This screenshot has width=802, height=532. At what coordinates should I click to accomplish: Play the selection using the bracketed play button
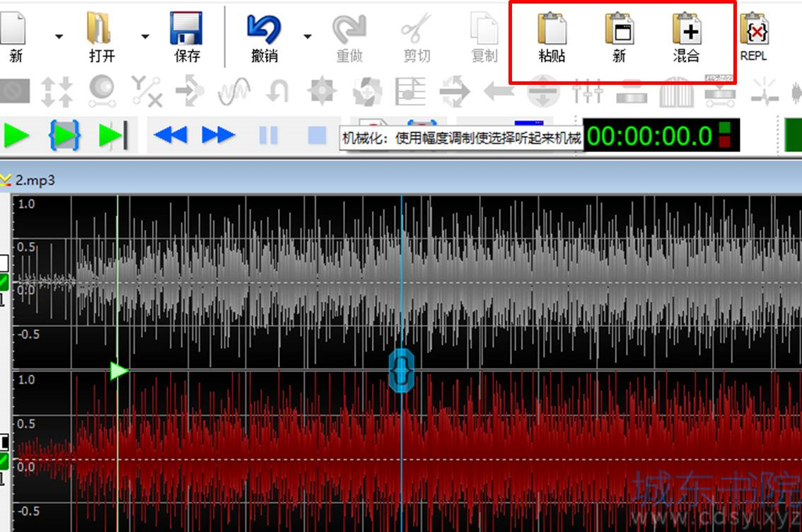(x=64, y=136)
